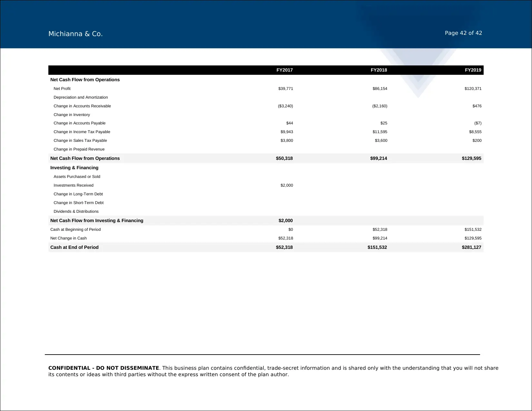This screenshot has height=411, width=532.
Task: Select Dividends & Distributions row label
Action: tap(76, 211)
